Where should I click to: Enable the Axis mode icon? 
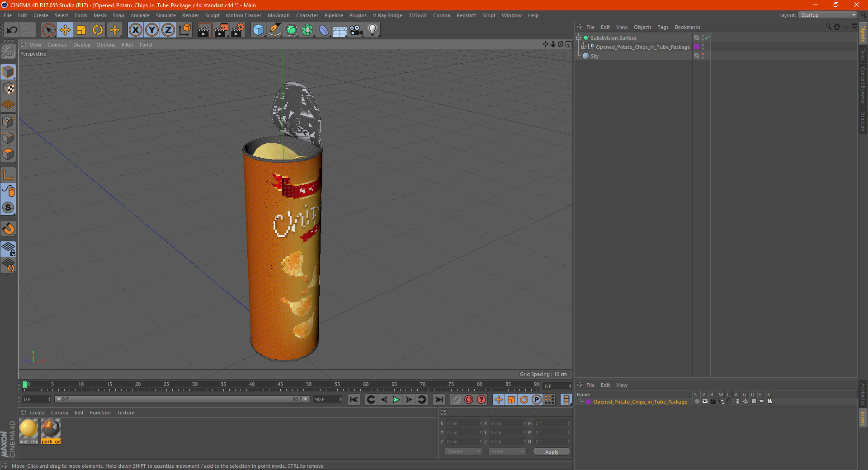9,175
